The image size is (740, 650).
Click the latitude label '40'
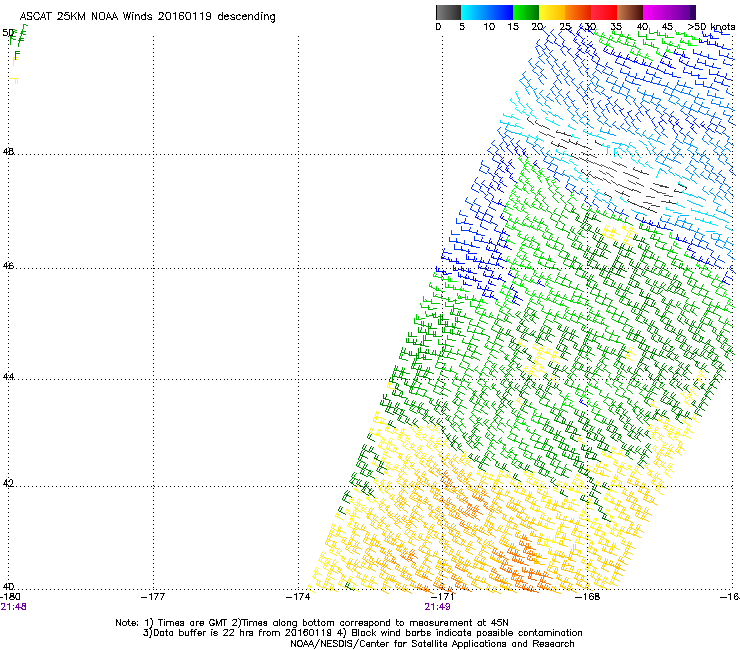coord(8,587)
